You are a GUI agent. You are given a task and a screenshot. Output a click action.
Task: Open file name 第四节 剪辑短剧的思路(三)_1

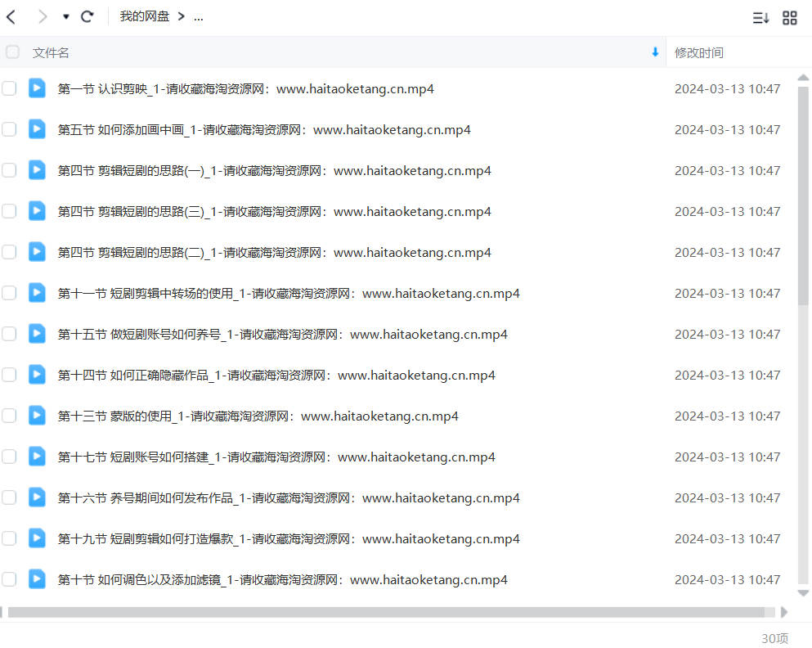click(x=275, y=212)
